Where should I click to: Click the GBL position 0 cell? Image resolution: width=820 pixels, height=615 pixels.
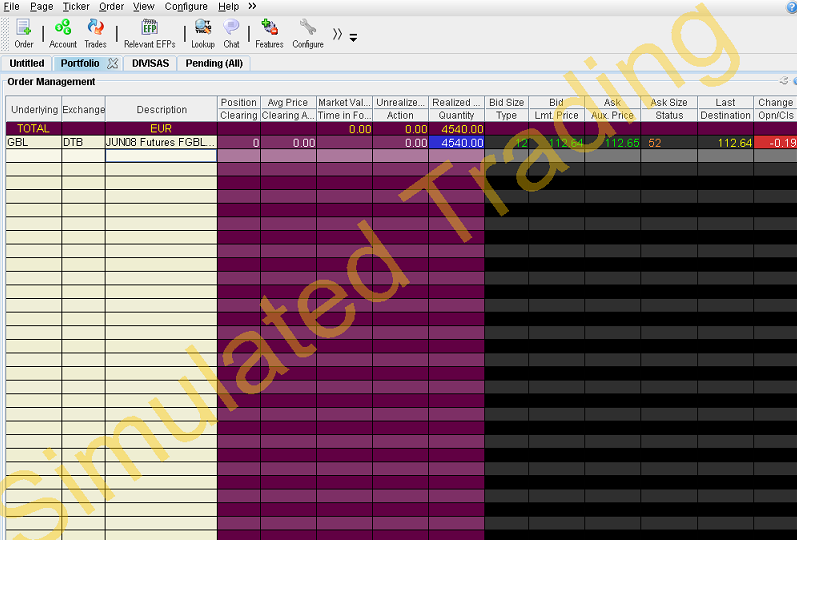239,142
